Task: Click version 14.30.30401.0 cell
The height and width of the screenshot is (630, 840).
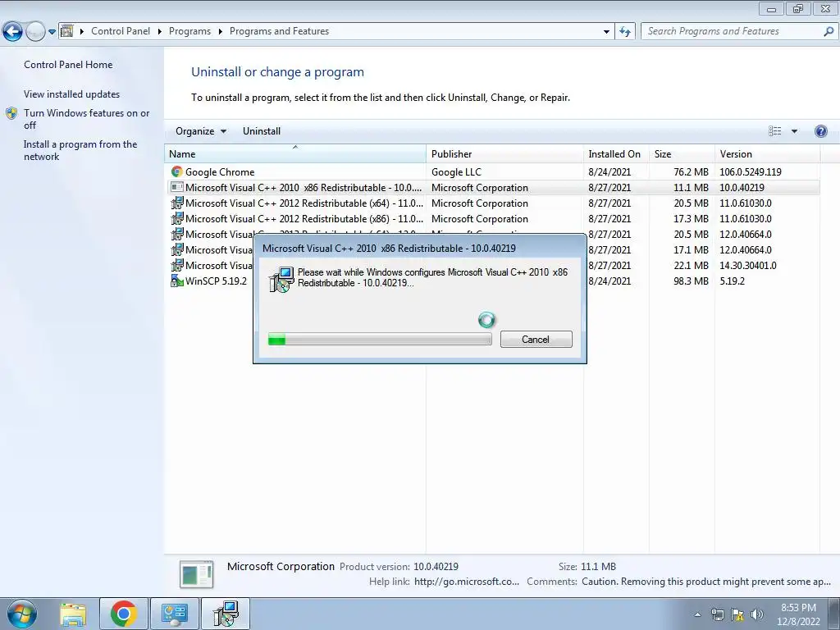Action: [x=748, y=265]
